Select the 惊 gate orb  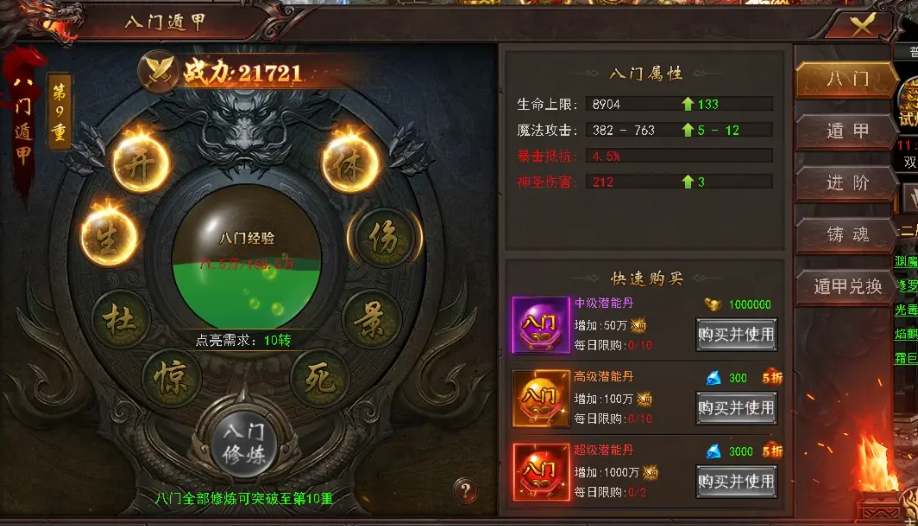pos(171,377)
